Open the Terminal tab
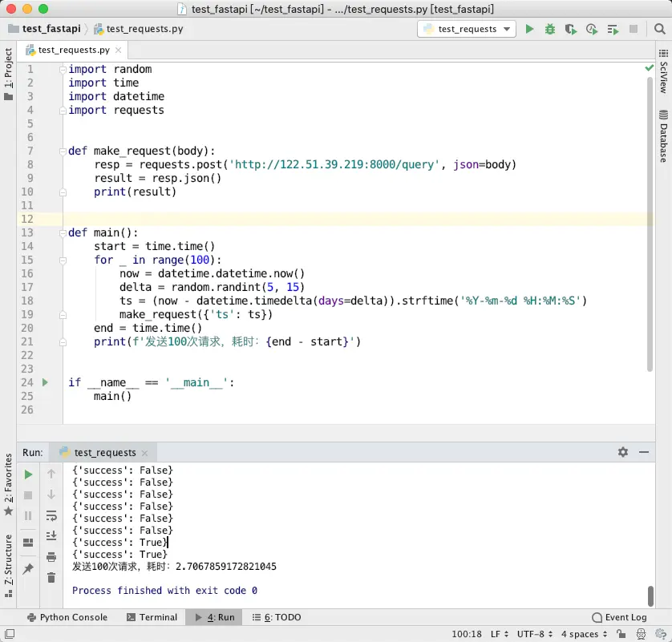Image resolution: width=672 pixels, height=642 pixels. [x=152, y=617]
